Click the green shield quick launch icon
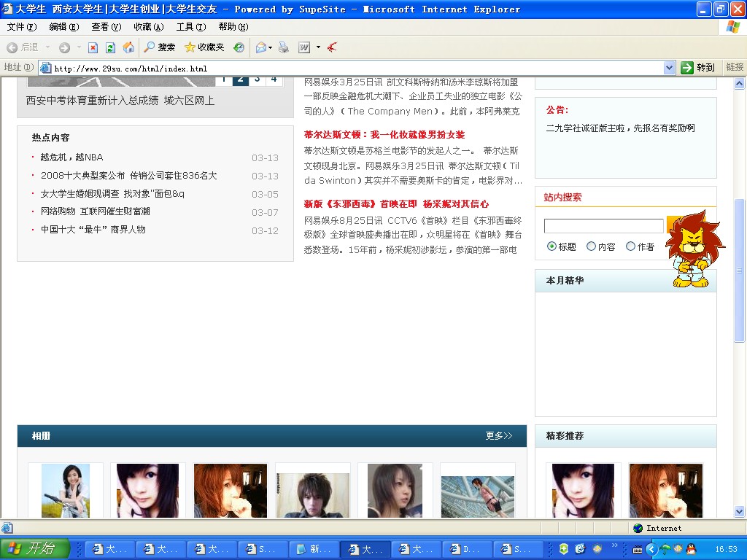 click(x=564, y=549)
